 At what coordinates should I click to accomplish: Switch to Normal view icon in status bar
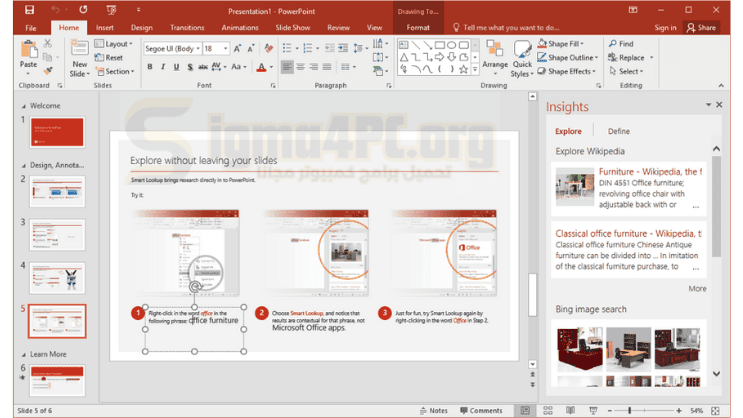[525, 410]
